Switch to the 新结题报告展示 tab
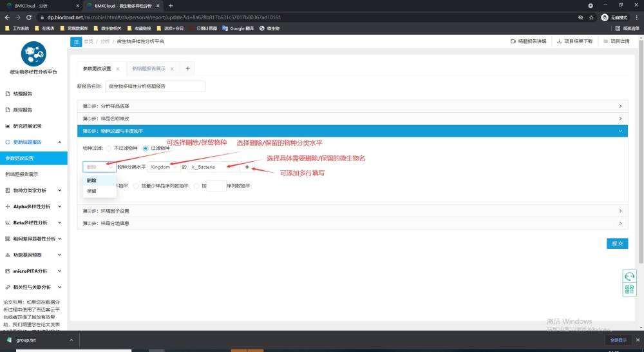The image size is (644, 352). tap(149, 68)
